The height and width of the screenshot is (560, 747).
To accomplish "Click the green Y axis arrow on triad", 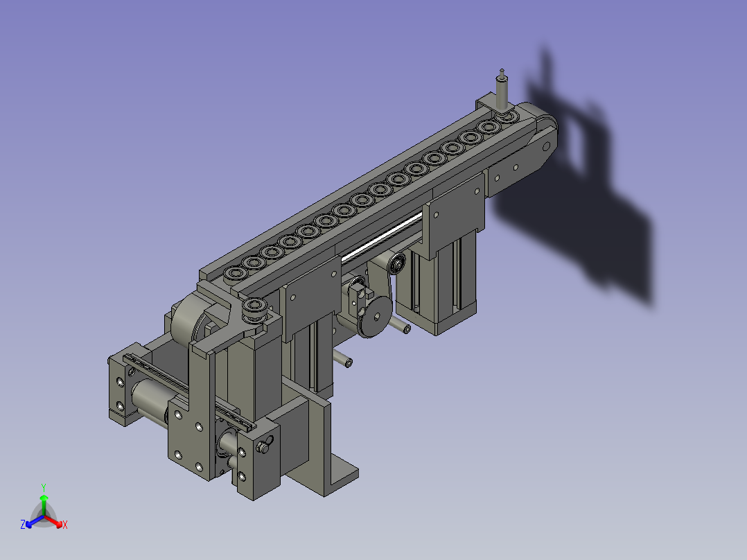I will (x=44, y=505).
